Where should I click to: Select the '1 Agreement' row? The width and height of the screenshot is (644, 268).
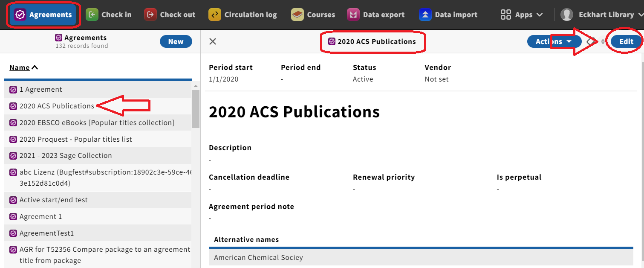pyautogui.click(x=98, y=89)
